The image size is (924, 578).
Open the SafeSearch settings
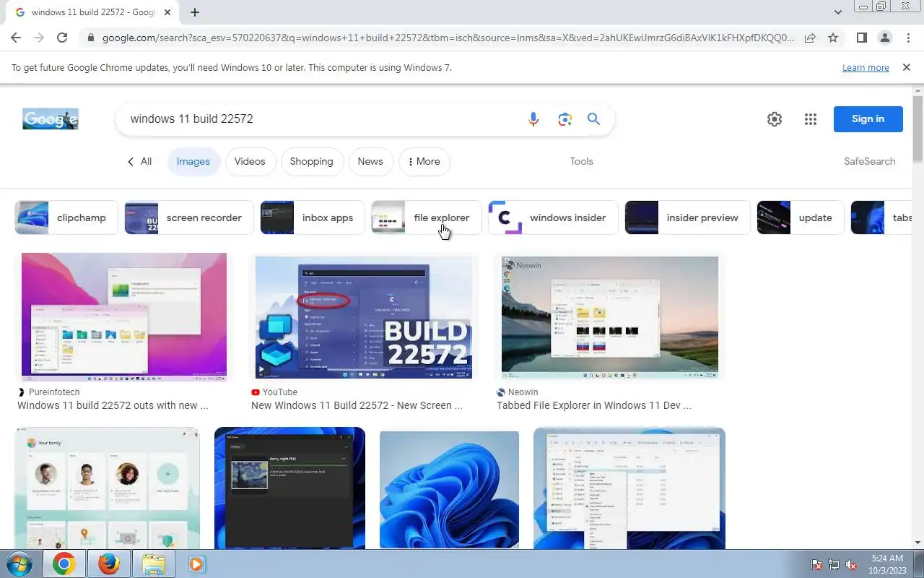click(x=869, y=162)
